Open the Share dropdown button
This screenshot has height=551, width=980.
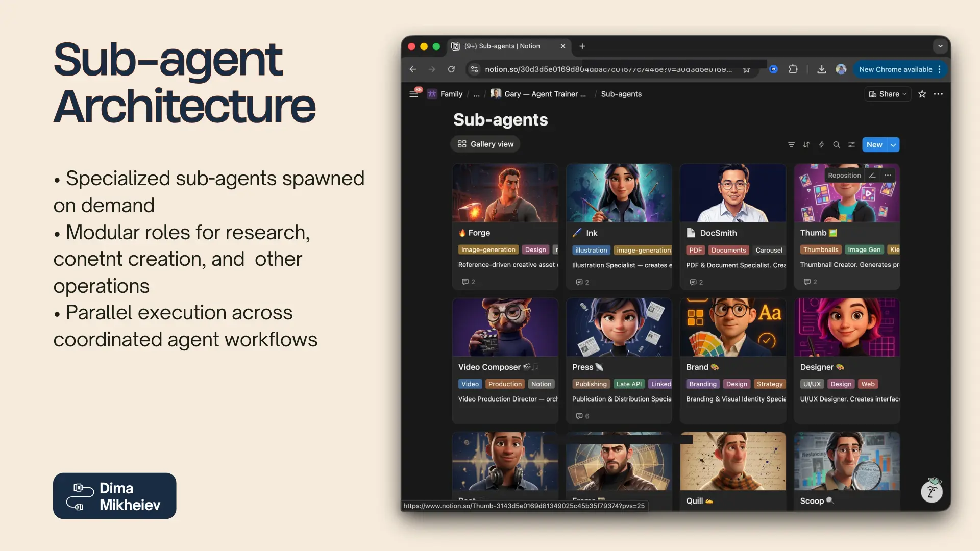pyautogui.click(x=888, y=94)
